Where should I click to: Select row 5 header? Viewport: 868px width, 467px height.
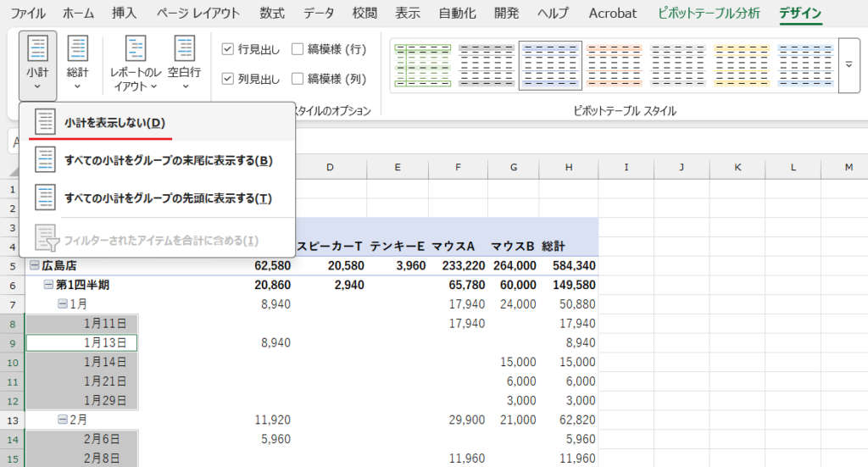(x=12, y=266)
